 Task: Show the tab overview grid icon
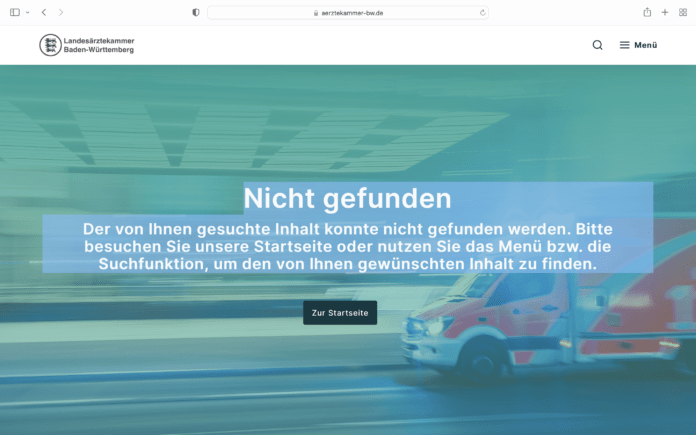pyautogui.click(x=681, y=12)
